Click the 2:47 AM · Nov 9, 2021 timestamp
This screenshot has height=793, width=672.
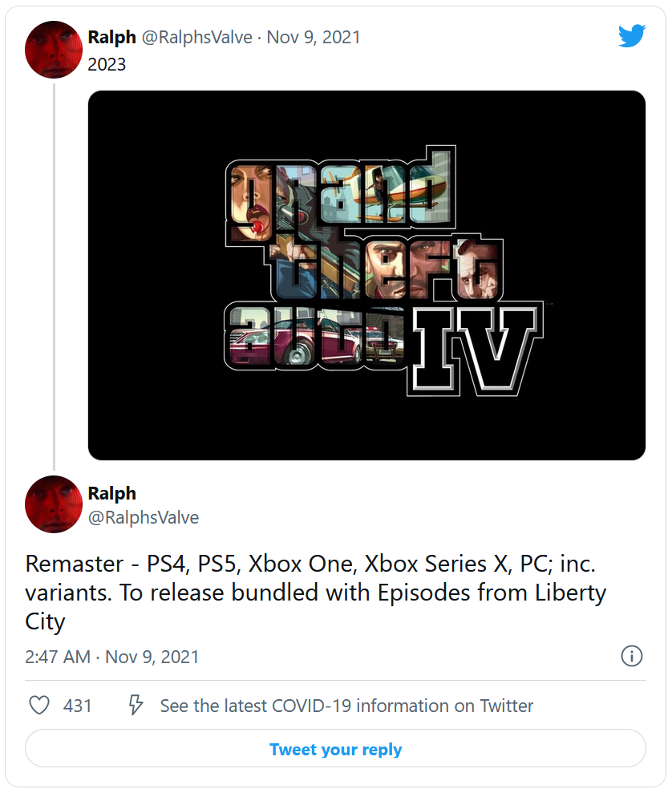[112, 657]
